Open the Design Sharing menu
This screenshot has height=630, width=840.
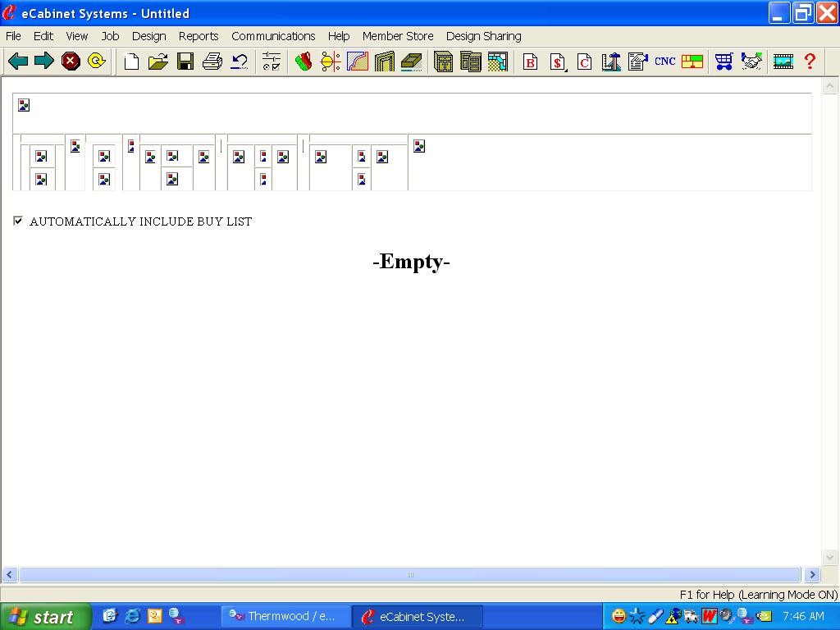484,36
